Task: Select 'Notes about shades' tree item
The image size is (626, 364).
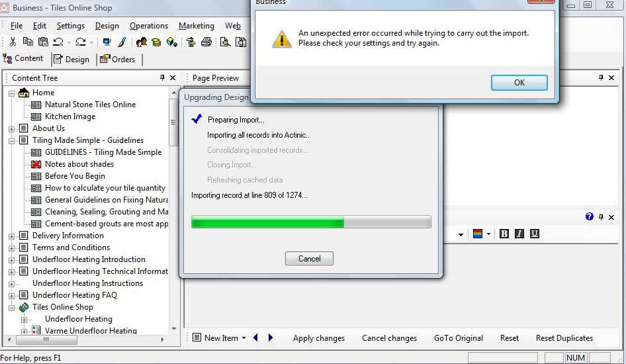Action: click(79, 164)
